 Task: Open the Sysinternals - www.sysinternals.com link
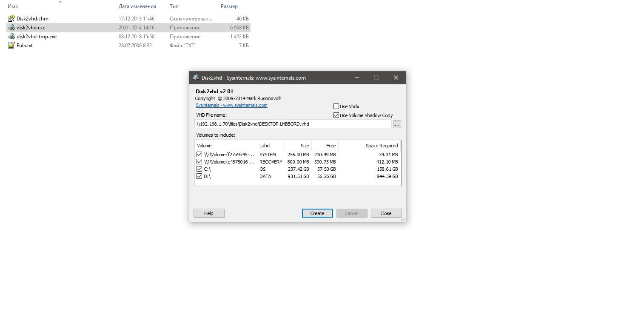[x=231, y=105]
